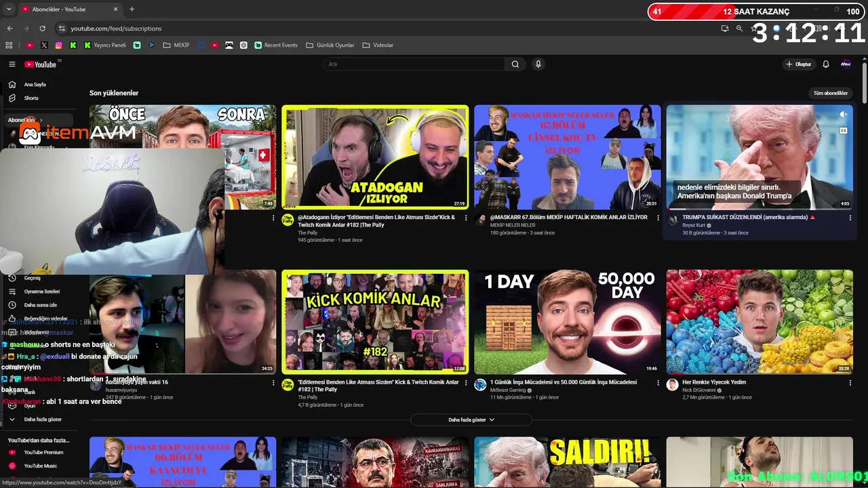868x488 pixels.
Task: Open a new browser tab
Action: coord(132,9)
